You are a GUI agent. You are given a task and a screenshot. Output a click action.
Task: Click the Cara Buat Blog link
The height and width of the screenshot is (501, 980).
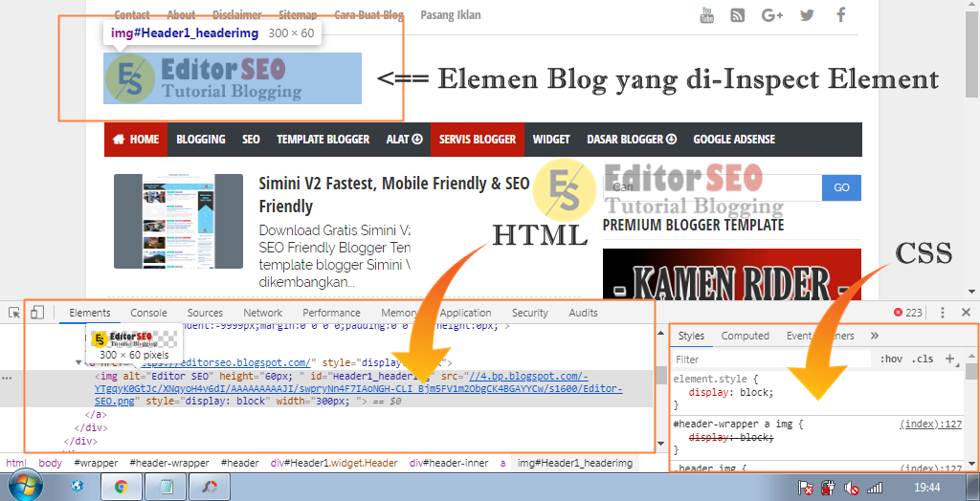(368, 15)
